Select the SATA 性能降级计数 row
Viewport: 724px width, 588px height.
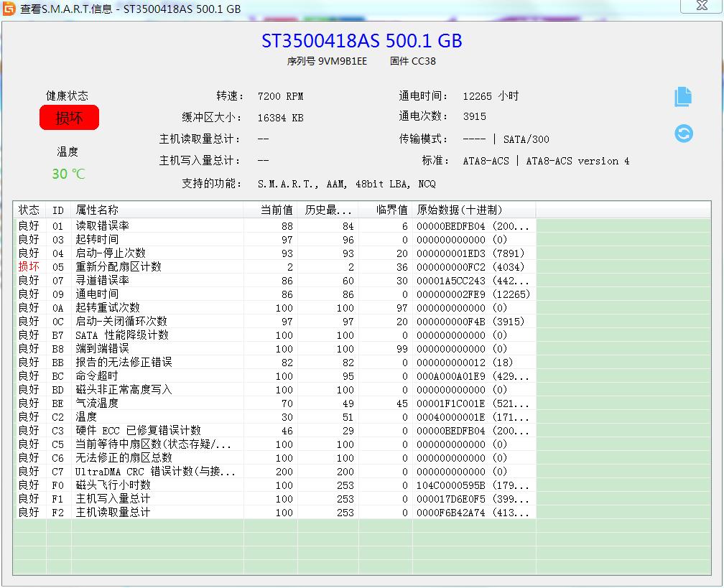(x=274, y=335)
